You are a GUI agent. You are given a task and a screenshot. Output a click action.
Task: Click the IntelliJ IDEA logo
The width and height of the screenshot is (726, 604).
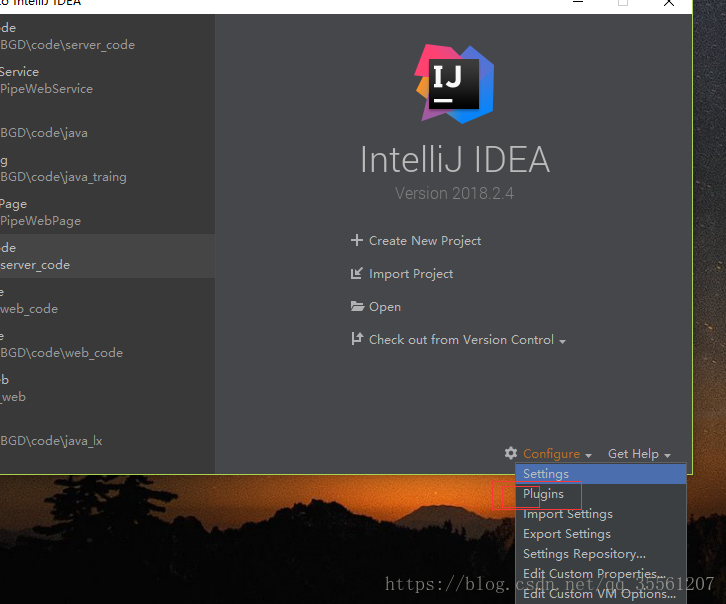454,84
